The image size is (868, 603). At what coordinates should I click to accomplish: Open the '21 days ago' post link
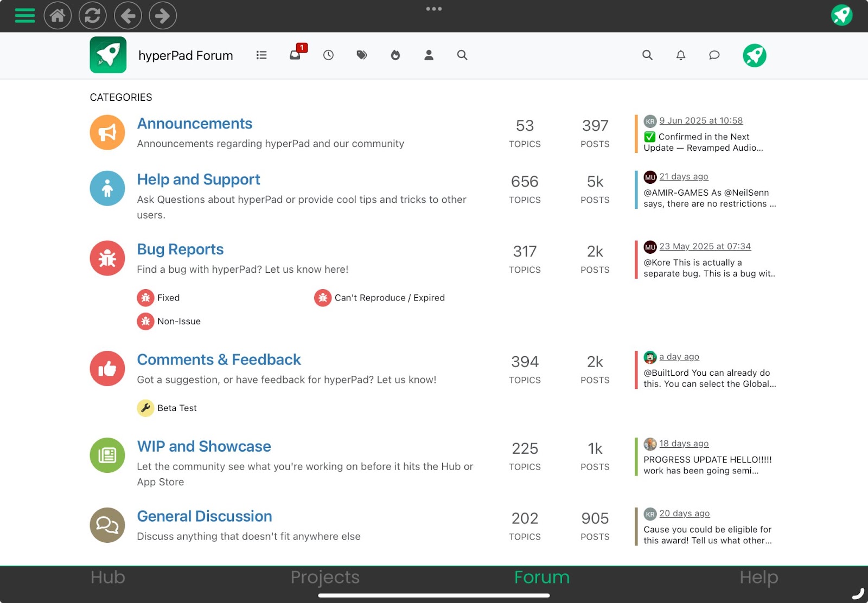pyautogui.click(x=684, y=176)
